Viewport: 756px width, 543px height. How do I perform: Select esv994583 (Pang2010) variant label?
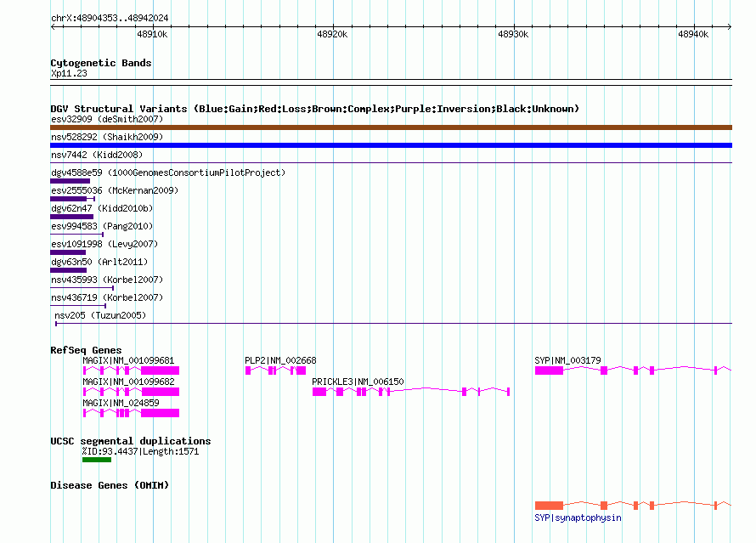pos(102,226)
